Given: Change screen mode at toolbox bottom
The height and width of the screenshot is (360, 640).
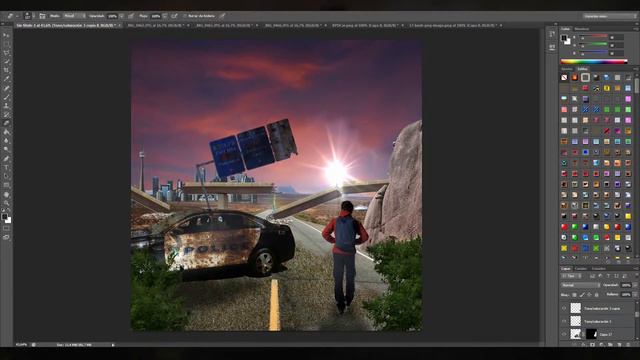Looking at the screenshot, I should (x=7, y=237).
